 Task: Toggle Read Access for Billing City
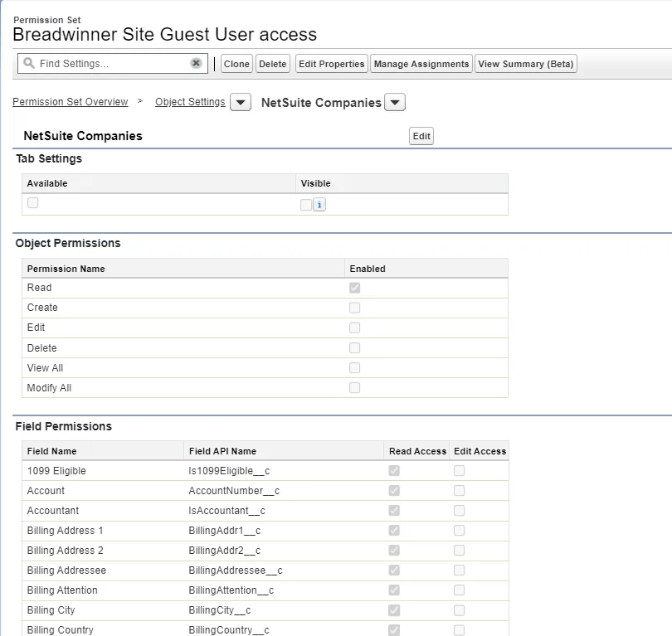394,610
